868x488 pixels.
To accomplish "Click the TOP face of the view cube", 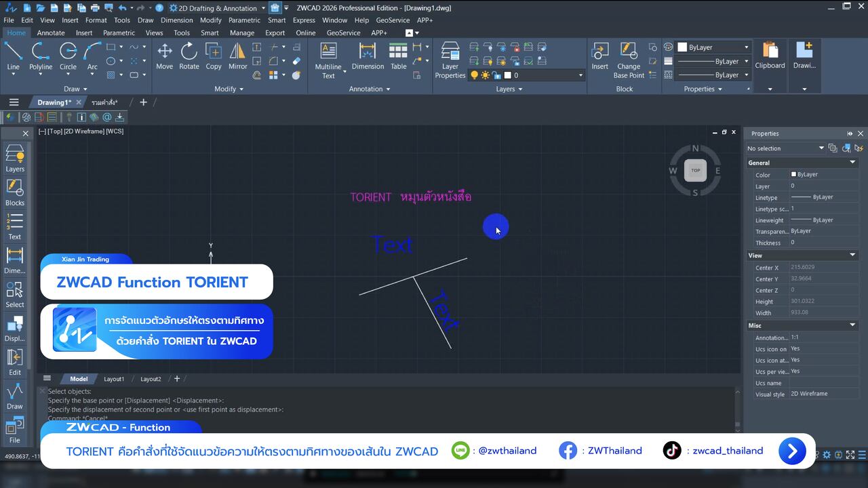I will pos(695,171).
